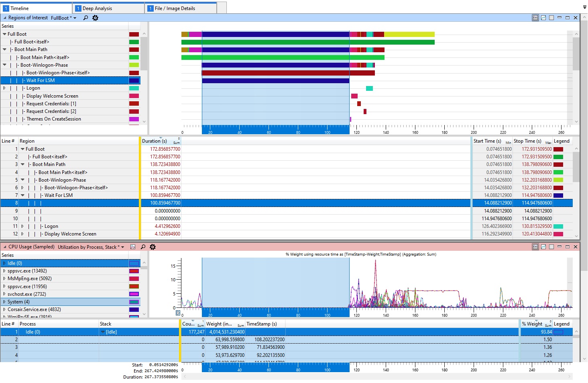Sort by Duration (s) column header
Screen dimensions: 588x383
point(161,141)
